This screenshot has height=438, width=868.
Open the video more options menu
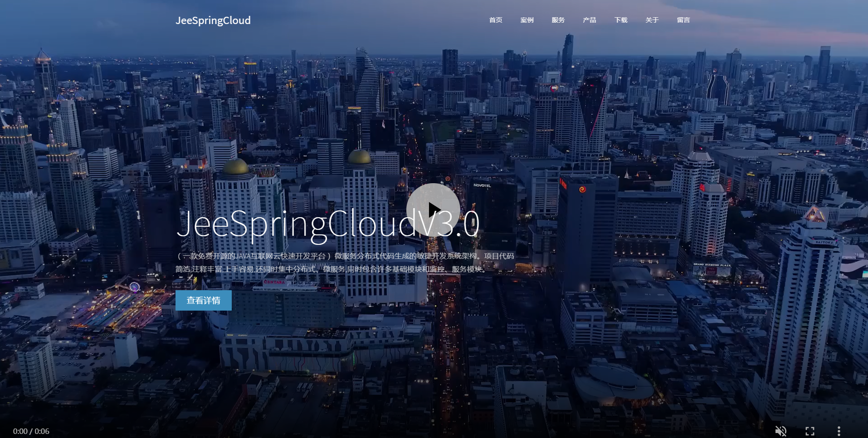839,431
